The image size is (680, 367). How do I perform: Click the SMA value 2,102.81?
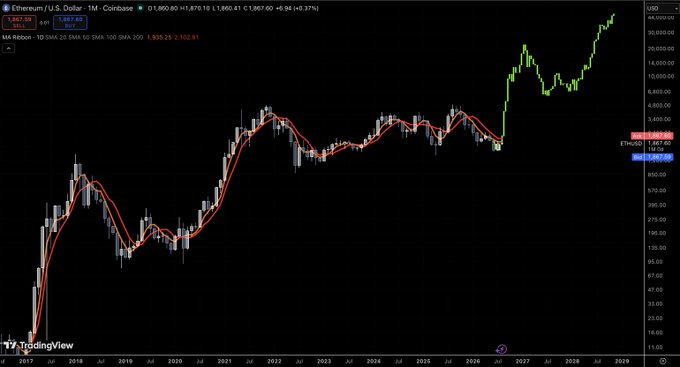point(186,37)
